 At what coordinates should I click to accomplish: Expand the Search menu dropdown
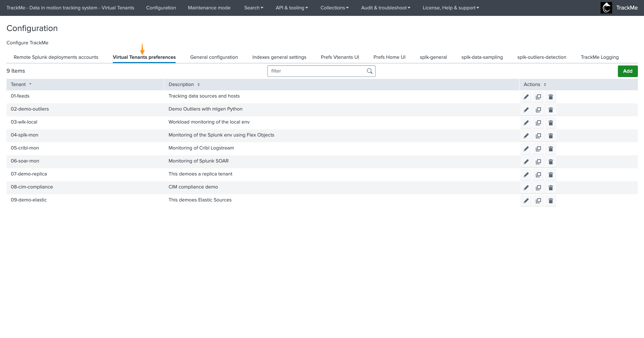(254, 8)
